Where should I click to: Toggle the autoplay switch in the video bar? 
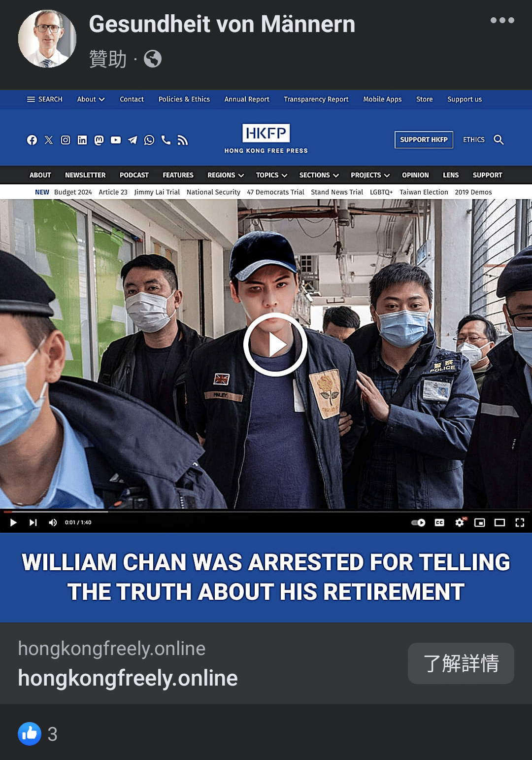point(419,522)
